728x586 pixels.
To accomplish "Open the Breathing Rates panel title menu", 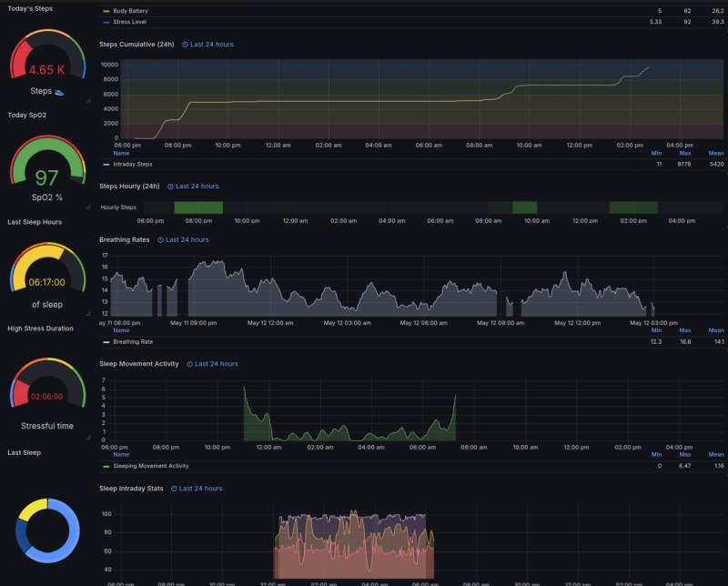I will pos(126,240).
